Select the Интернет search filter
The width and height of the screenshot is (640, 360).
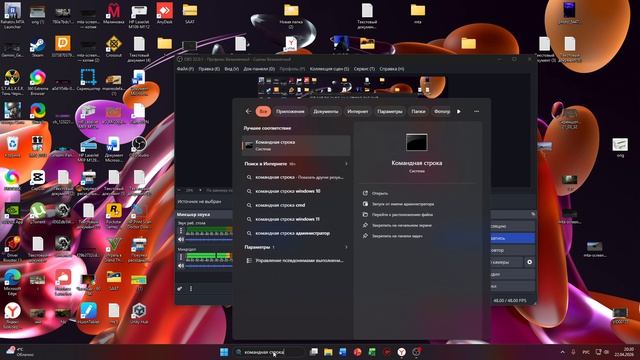pos(358,111)
